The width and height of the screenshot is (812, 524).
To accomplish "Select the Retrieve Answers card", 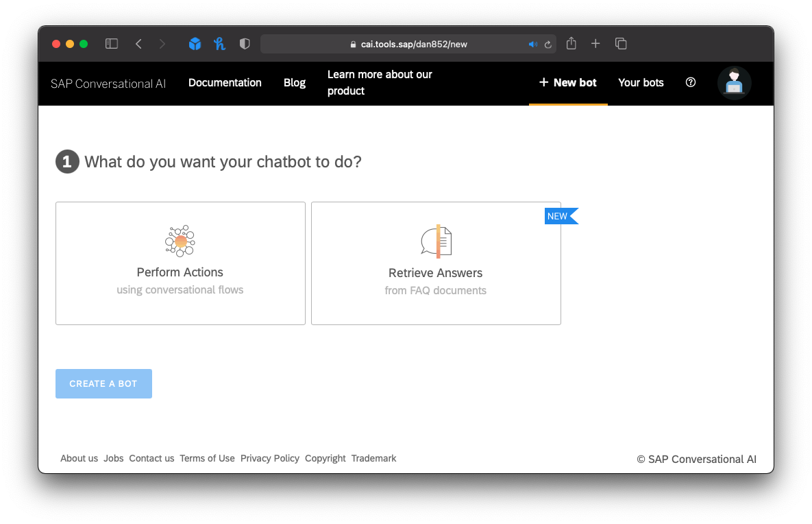I will [x=436, y=263].
